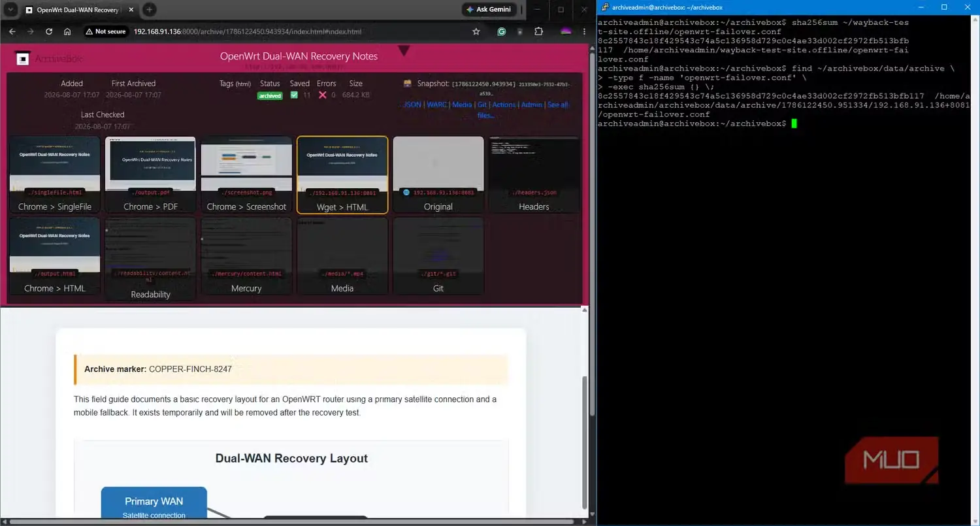This screenshot has width=980, height=526.
Task: Open the WARC link
Action: coord(437,105)
